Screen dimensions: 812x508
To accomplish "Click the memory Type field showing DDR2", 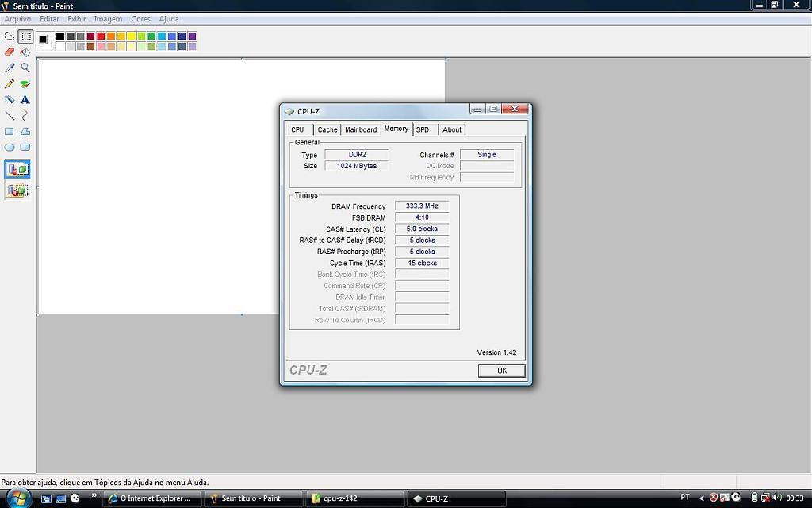I will 357,155.
